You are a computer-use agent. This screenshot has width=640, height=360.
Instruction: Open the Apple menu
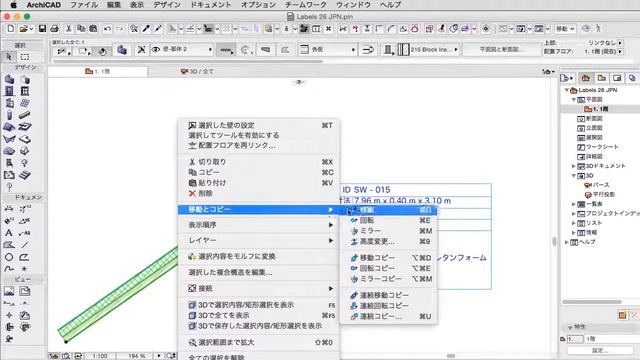pyautogui.click(x=13, y=5)
